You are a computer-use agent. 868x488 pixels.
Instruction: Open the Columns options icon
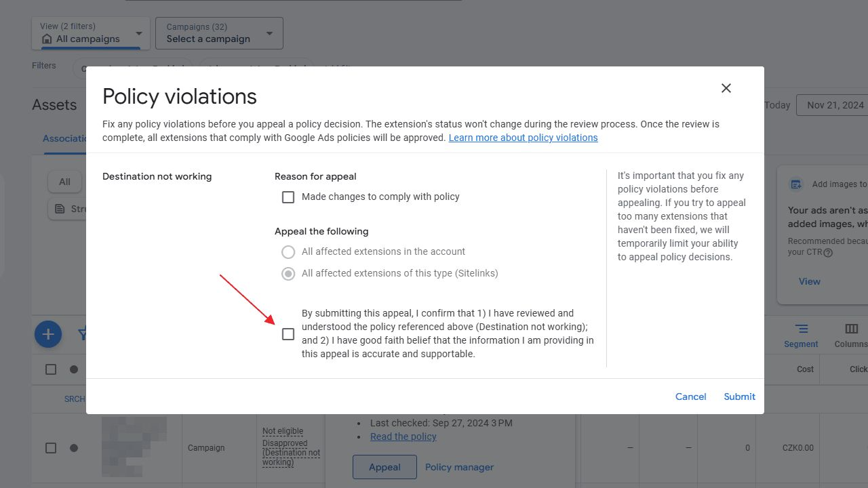click(851, 329)
